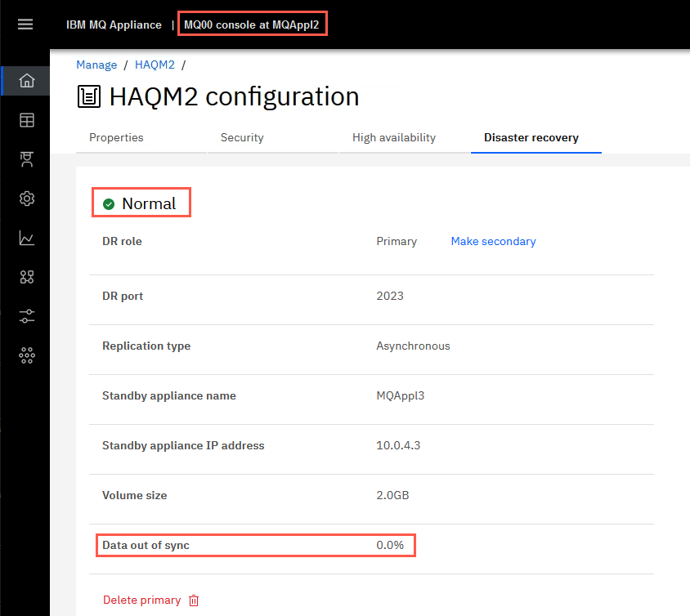Click the Normal status label
The width and height of the screenshot is (690, 616).
coord(149,203)
